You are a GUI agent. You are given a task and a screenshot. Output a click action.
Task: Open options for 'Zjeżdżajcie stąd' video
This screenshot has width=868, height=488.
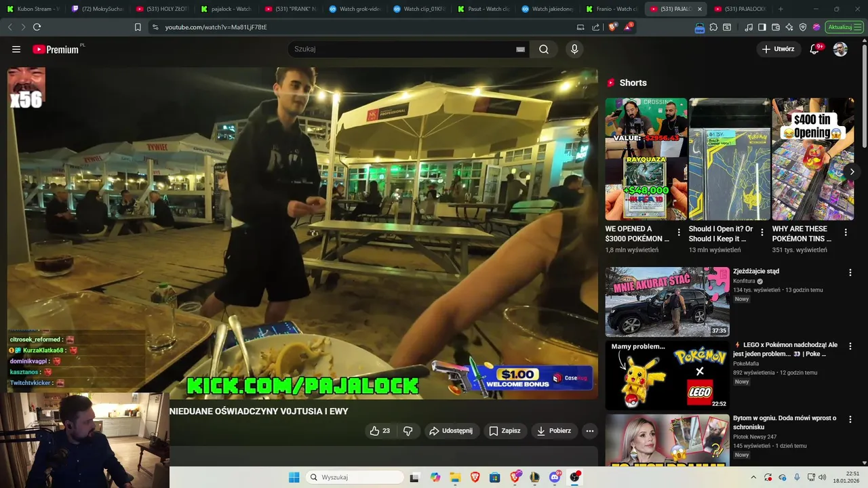[850, 272]
